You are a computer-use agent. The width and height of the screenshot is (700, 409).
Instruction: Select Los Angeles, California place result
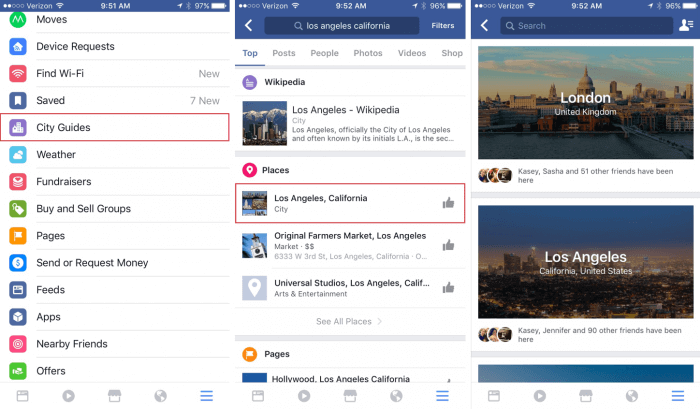350,203
